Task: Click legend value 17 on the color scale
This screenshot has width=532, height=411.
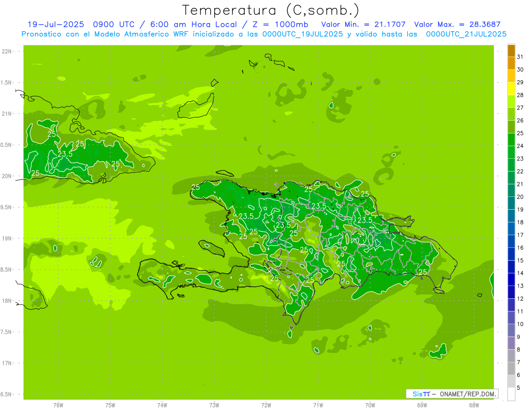Action: coord(520,235)
